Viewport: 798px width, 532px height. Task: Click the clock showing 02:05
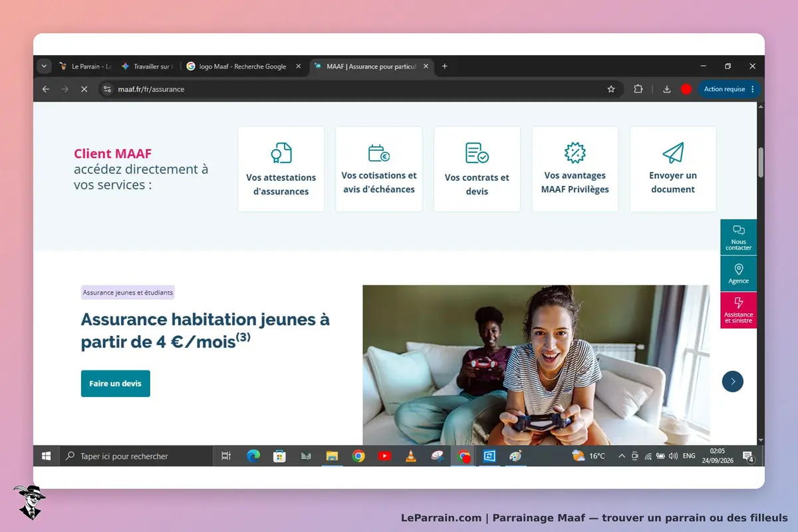pyautogui.click(x=717, y=456)
